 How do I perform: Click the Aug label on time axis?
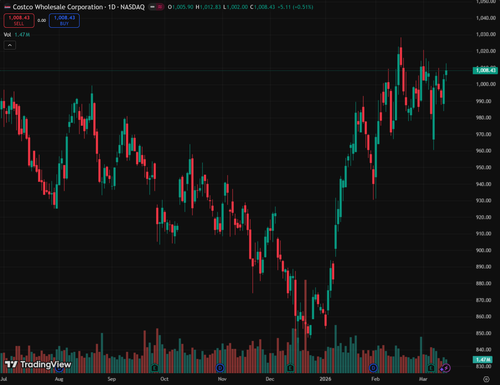tap(59, 379)
